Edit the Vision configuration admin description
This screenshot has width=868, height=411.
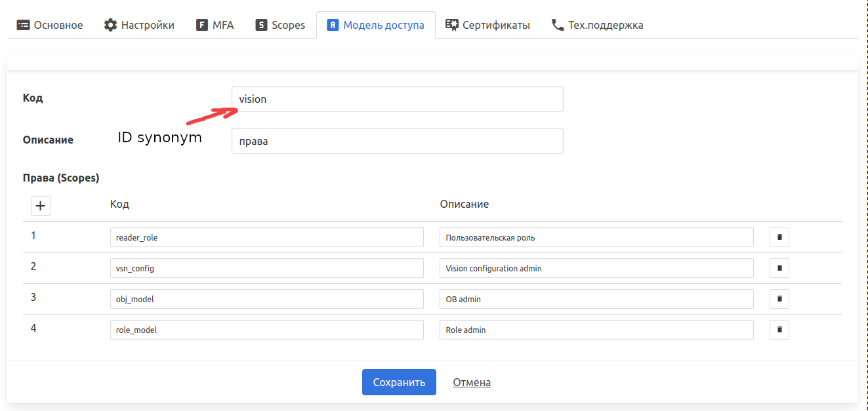596,268
